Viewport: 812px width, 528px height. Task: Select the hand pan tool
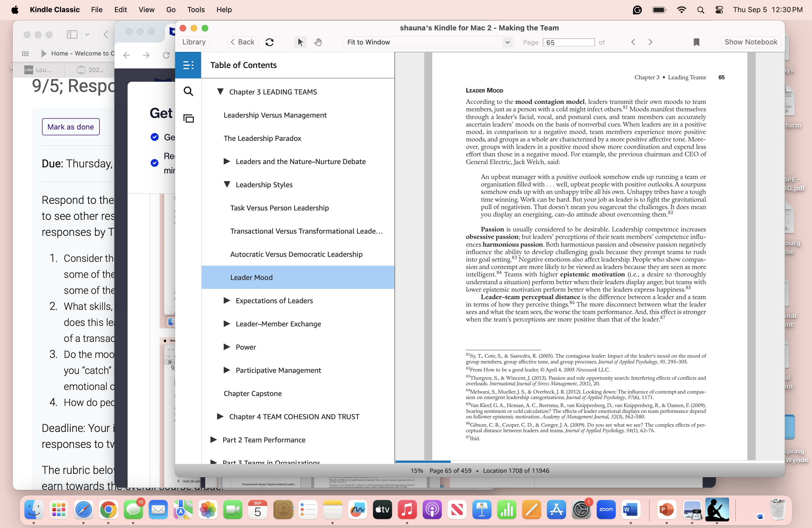coord(318,42)
